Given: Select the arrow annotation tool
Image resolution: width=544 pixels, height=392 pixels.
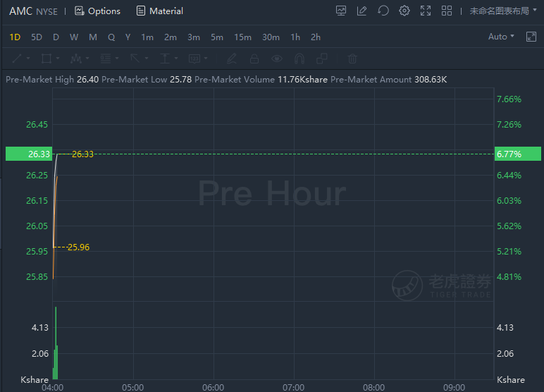Looking at the screenshot, I should point(135,59).
